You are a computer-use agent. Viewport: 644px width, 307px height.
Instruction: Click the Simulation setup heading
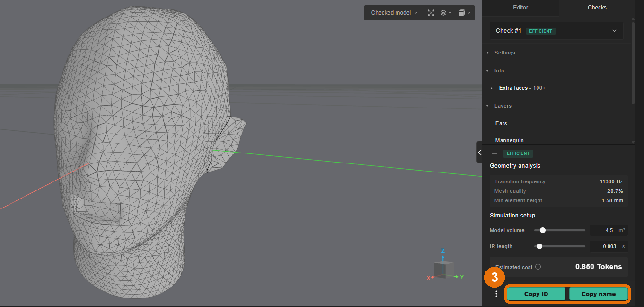tap(512, 216)
